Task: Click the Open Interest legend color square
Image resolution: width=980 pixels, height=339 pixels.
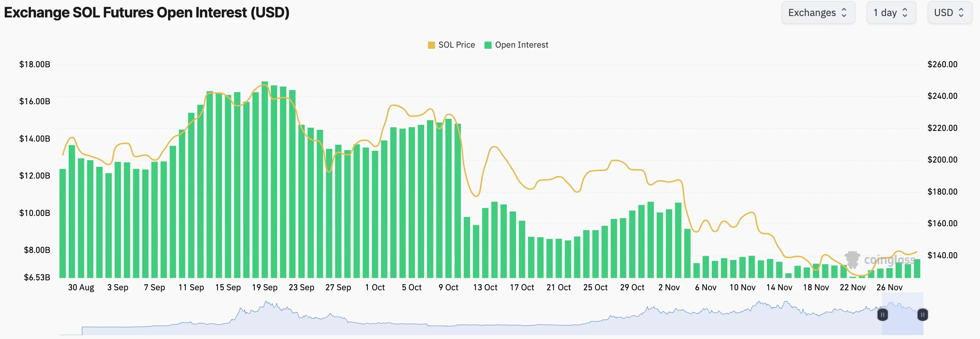Action: click(x=489, y=44)
